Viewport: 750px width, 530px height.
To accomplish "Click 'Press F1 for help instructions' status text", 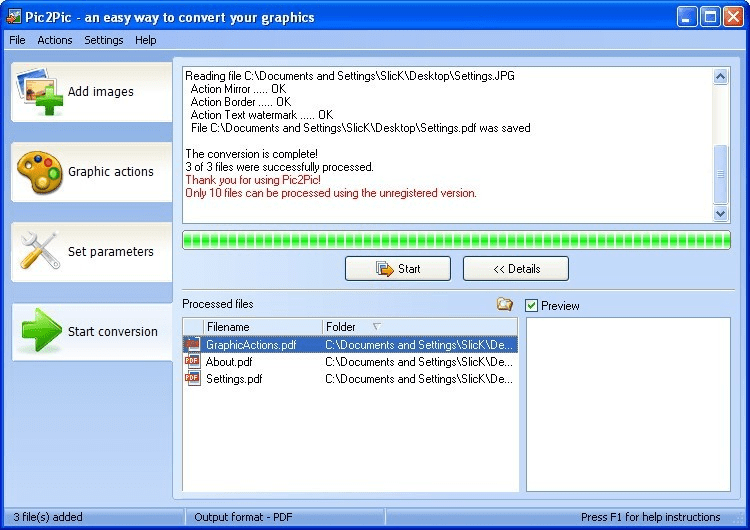I will coord(651,517).
